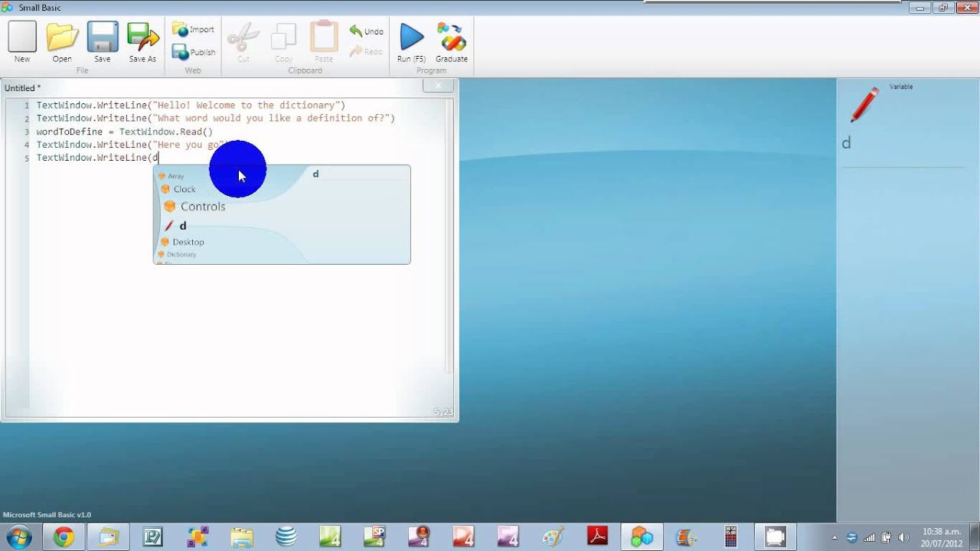Screen dimensions: 980x551
Task: Click the Variable pencil icon in side panel
Action: [x=864, y=105]
